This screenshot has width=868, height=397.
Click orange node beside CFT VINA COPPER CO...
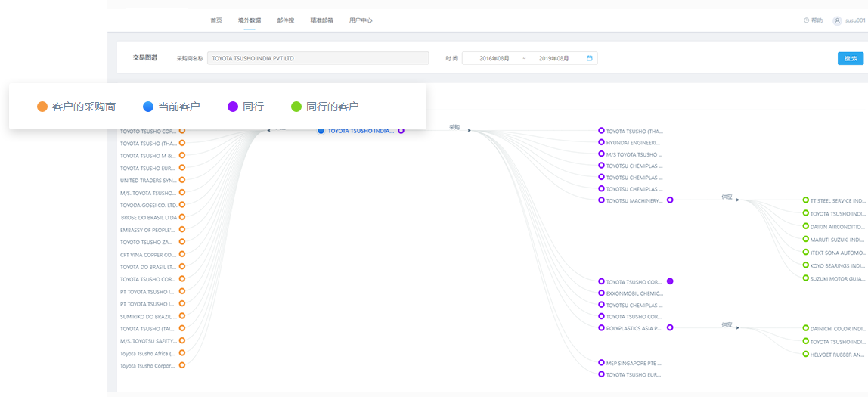coord(182,254)
